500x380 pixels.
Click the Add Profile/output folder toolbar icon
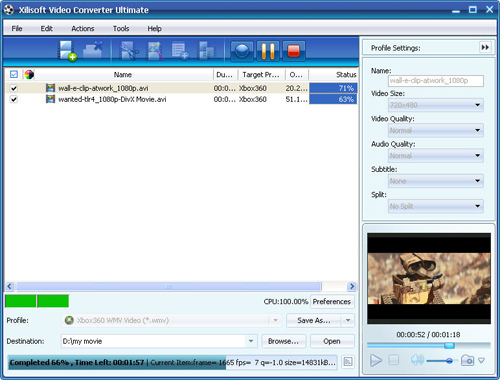(x=93, y=50)
